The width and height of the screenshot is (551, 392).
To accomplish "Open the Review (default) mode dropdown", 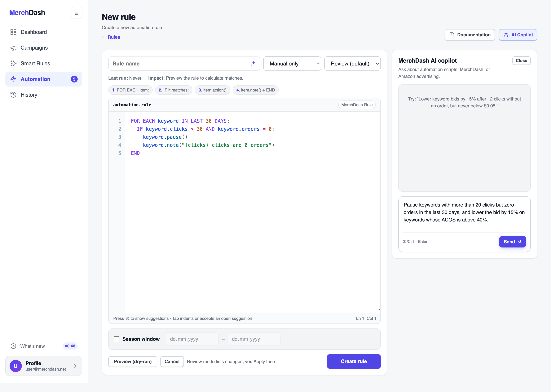I will 352,64.
